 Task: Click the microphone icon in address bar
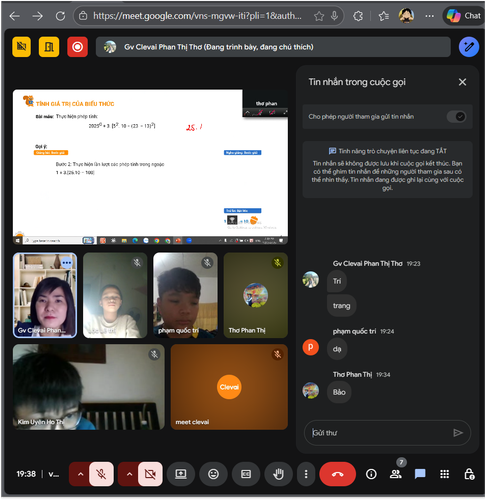334,16
